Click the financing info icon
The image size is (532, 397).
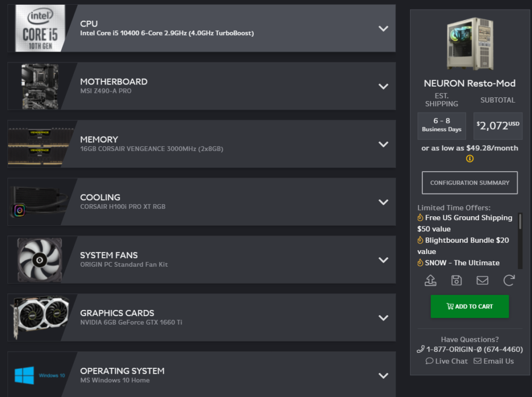(x=470, y=158)
